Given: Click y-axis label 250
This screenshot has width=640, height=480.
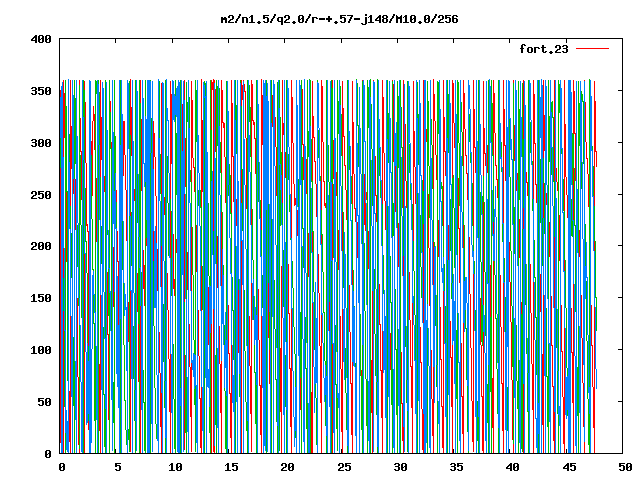Looking at the screenshot, I should pyautogui.click(x=41, y=195).
